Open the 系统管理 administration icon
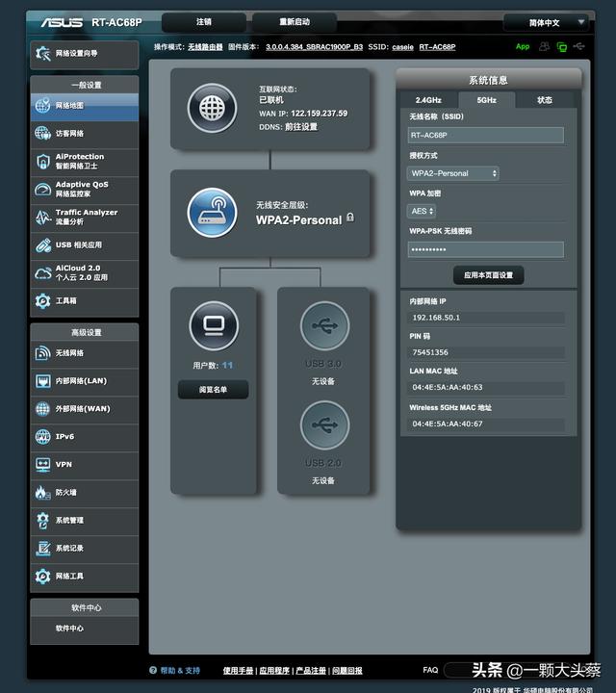 click(43, 520)
